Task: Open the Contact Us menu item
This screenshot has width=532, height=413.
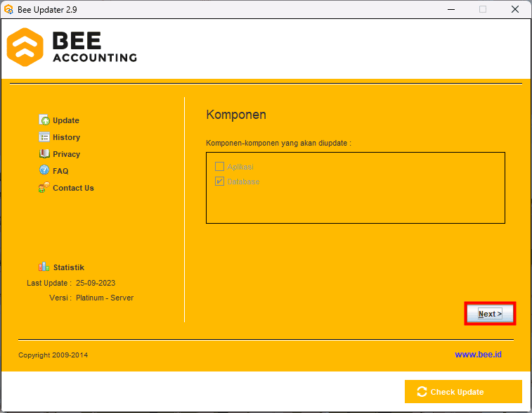Action: tap(73, 188)
